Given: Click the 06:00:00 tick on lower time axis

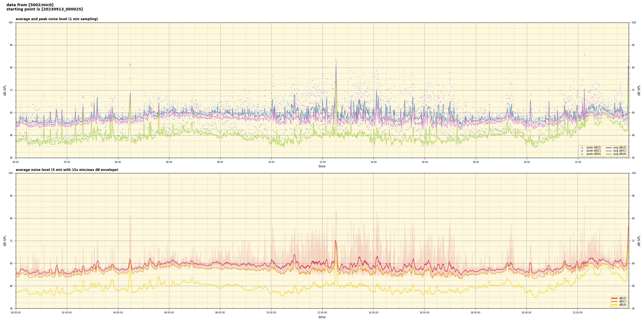Looking at the screenshot, I should point(169,313).
